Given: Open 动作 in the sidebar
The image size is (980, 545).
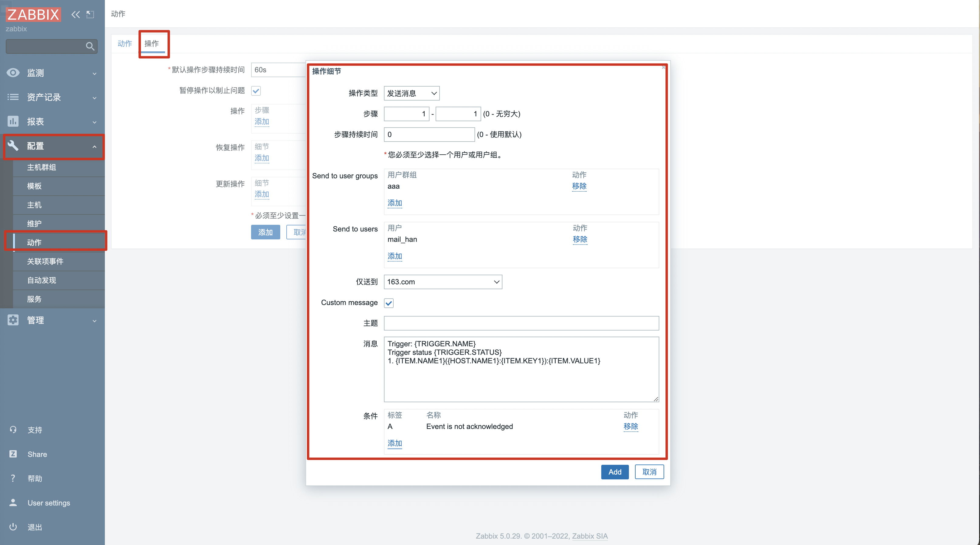Looking at the screenshot, I should click(x=59, y=242).
